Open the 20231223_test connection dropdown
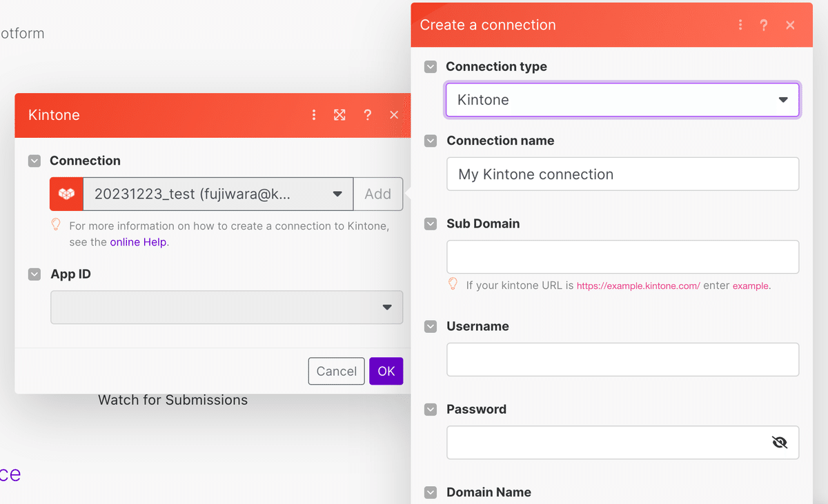The image size is (828, 504). tap(218, 194)
